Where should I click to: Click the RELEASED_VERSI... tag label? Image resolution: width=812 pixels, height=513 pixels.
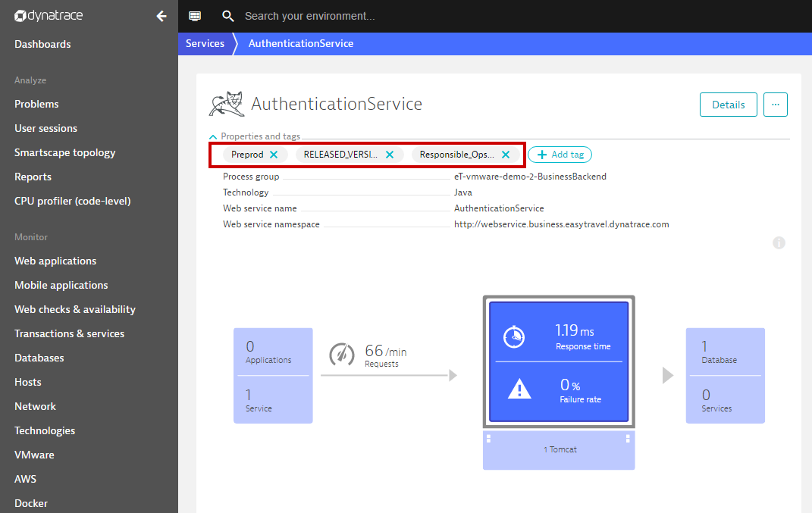coord(340,155)
